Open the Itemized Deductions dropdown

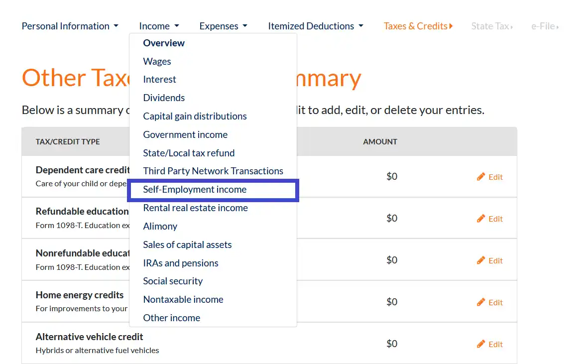[x=315, y=26]
